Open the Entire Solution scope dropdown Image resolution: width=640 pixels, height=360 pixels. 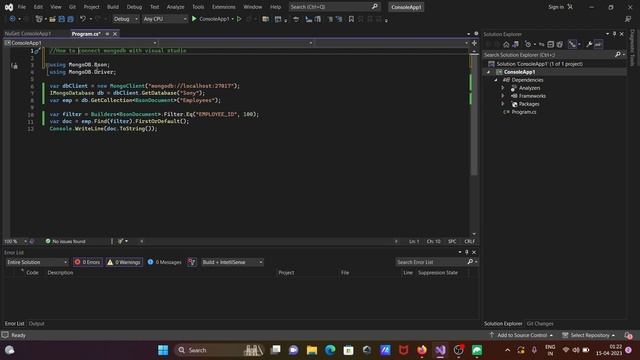pyautogui.click(x=37, y=262)
